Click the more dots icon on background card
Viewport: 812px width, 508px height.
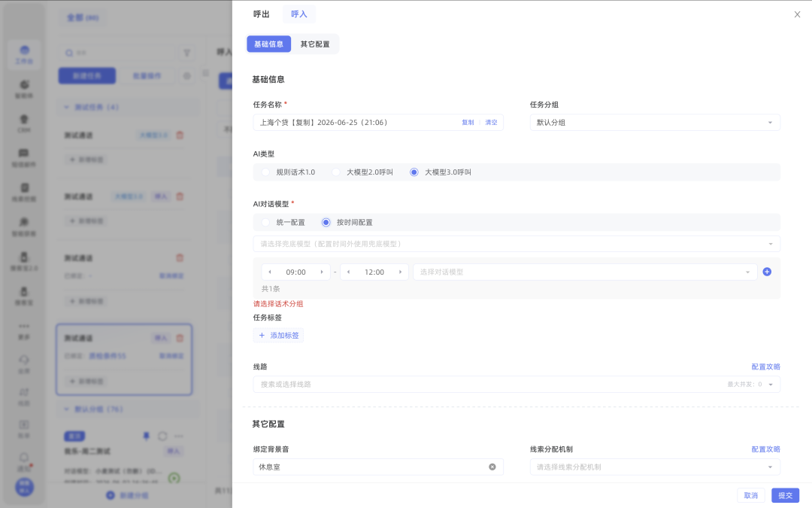coord(179,436)
